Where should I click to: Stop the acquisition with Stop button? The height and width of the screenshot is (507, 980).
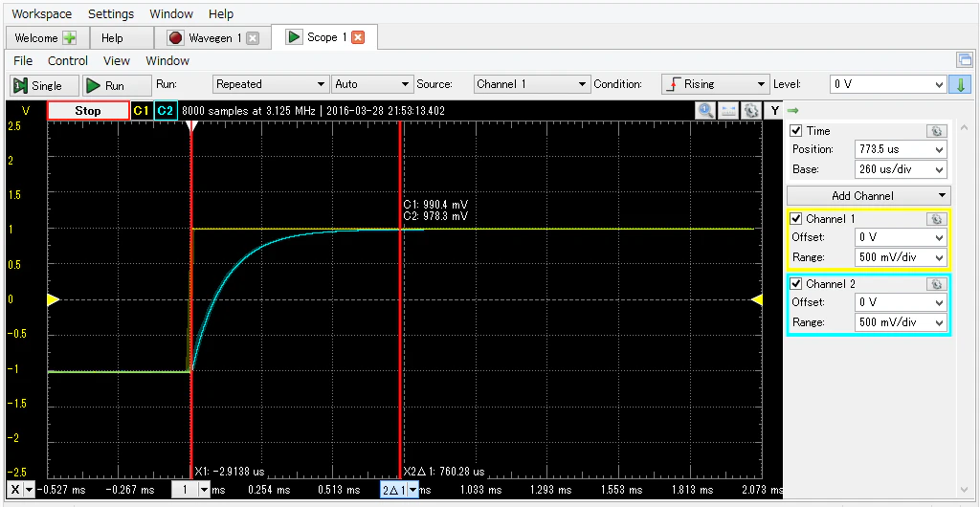tap(87, 111)
